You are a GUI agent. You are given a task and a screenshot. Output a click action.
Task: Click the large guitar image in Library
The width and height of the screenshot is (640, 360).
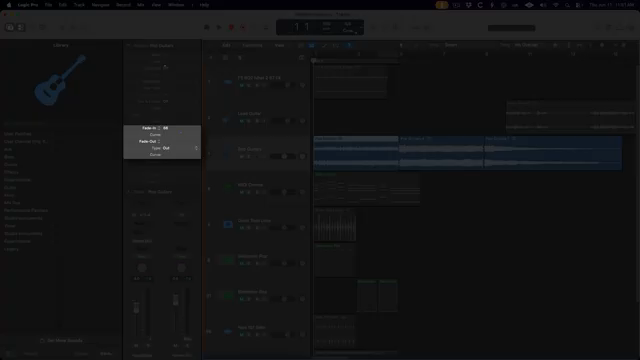pos(60,80)
